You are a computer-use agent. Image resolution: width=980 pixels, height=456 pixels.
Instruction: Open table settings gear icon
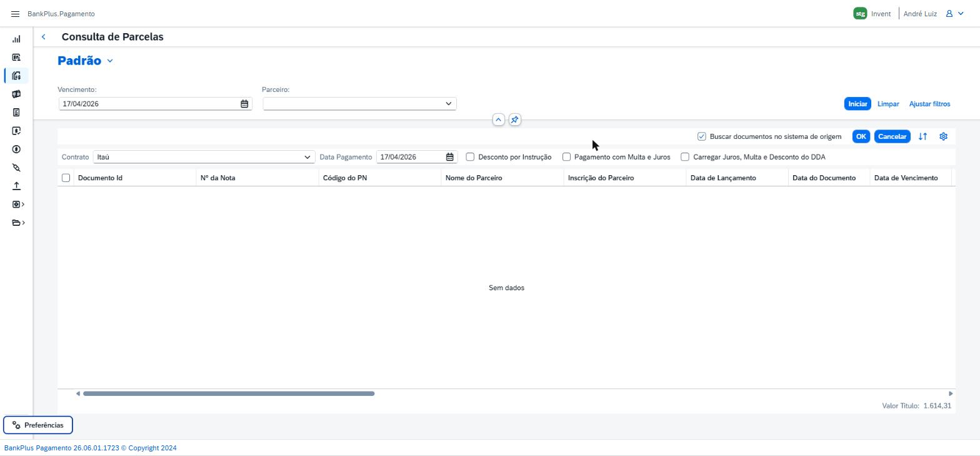pos(944,136)
